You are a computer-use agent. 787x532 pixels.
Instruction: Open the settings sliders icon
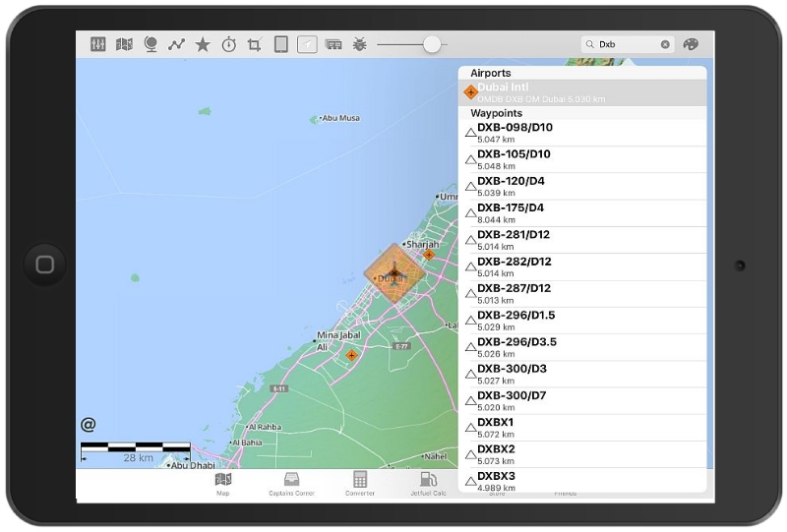[97, 44]
